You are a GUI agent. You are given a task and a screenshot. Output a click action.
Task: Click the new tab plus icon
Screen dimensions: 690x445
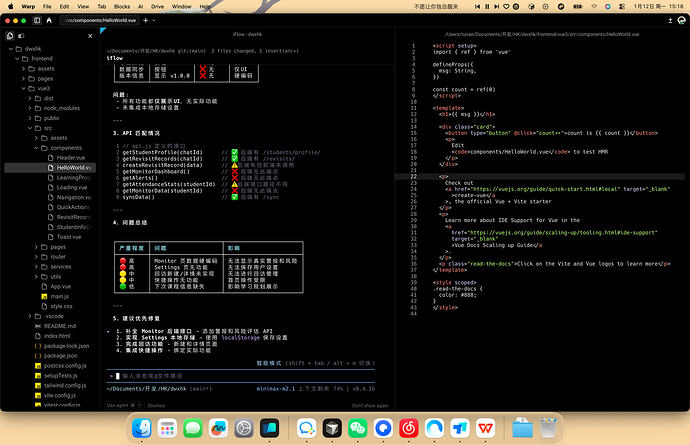coord(145,20)
